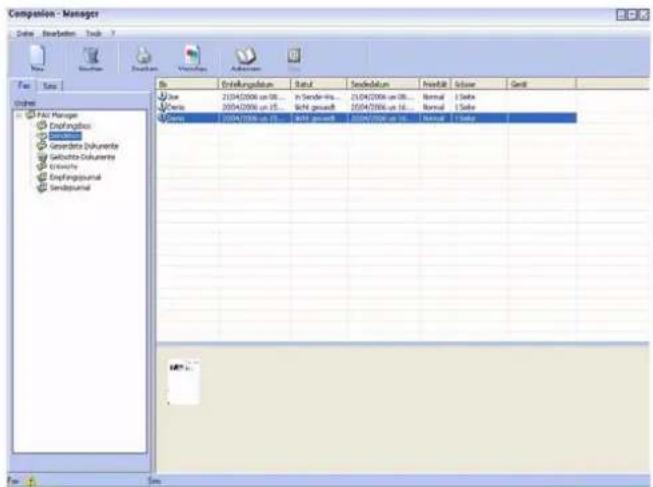This screenshot has width=653, height=487.
Task: Click the Ordner label above the tree
Action: 25,103
